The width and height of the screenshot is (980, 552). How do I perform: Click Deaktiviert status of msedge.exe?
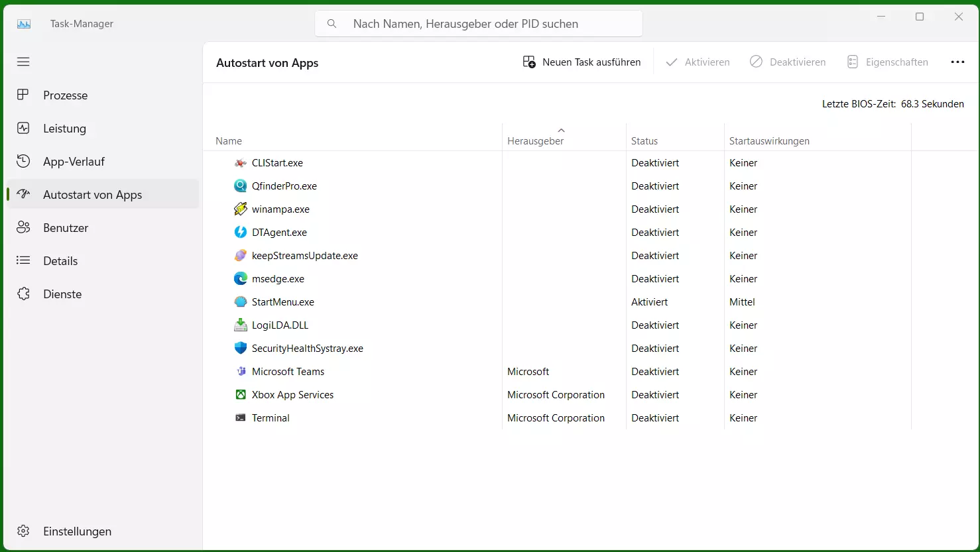[655, 278]
